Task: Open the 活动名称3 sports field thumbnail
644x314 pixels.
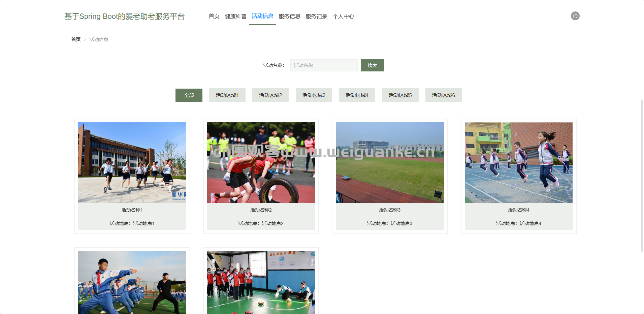Action: click(x=390, y=163)
